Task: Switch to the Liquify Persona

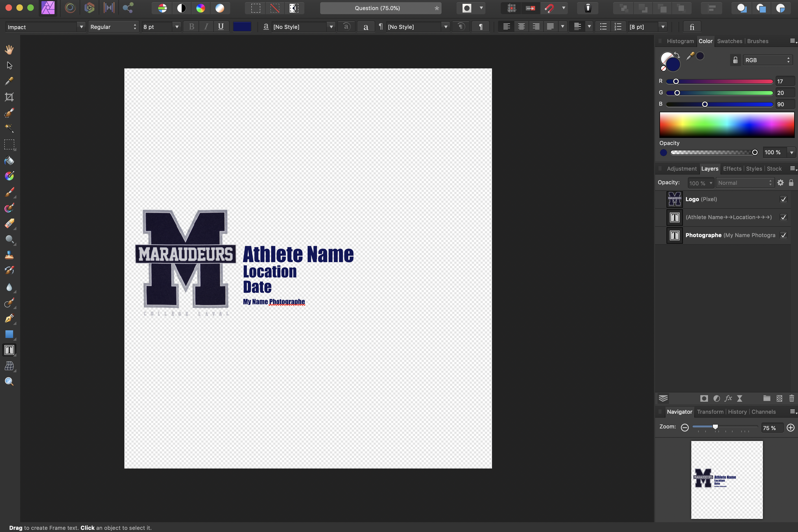Action: pyautogui.click(x=70, y=8)
